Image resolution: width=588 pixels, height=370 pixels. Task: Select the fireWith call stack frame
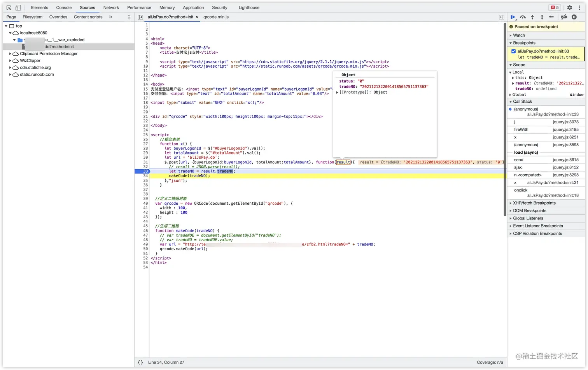pos(546,130)
